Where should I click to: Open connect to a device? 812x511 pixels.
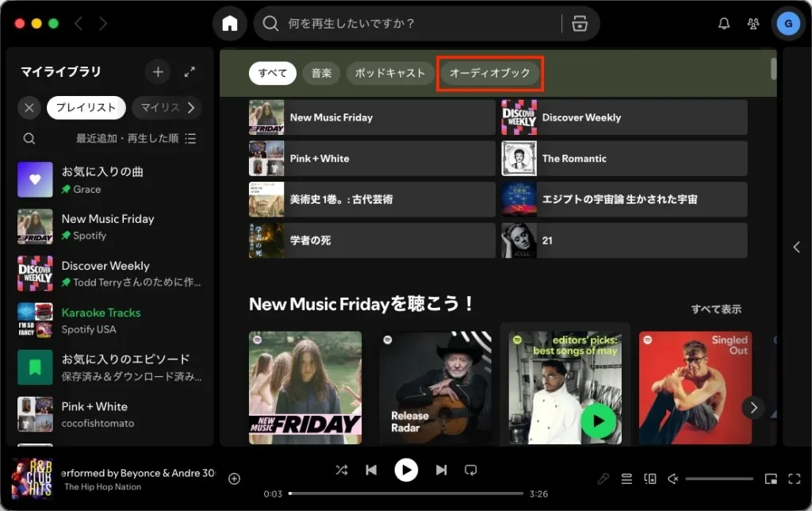[650, 479]
